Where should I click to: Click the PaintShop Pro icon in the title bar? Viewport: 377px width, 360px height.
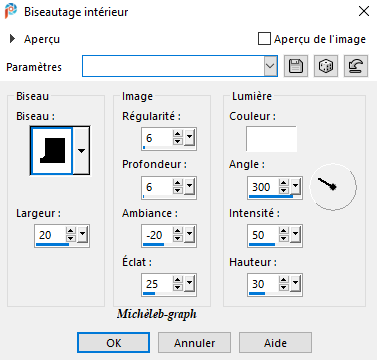pyautogui.click(x=11, y=11)
